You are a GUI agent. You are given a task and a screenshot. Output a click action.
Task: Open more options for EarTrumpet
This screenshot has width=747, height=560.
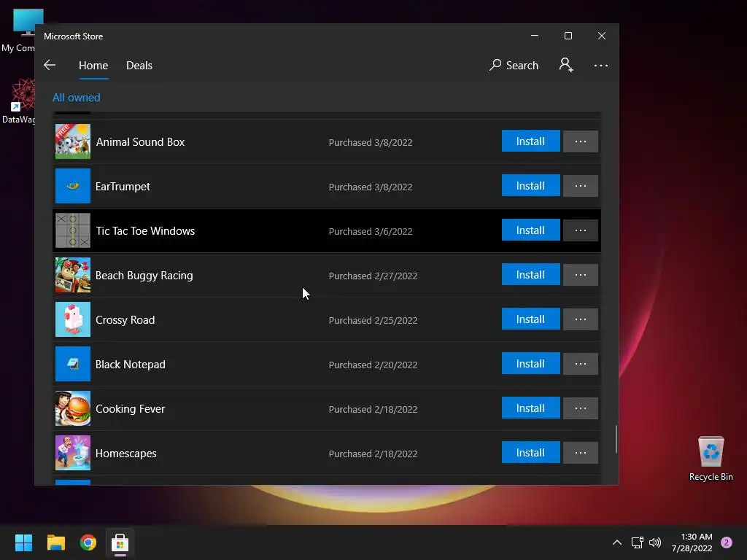[x=580, y=186]
